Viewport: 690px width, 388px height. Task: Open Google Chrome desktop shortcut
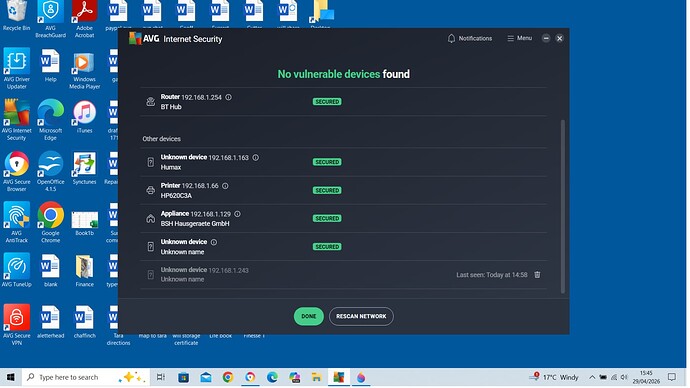point(50,222)
